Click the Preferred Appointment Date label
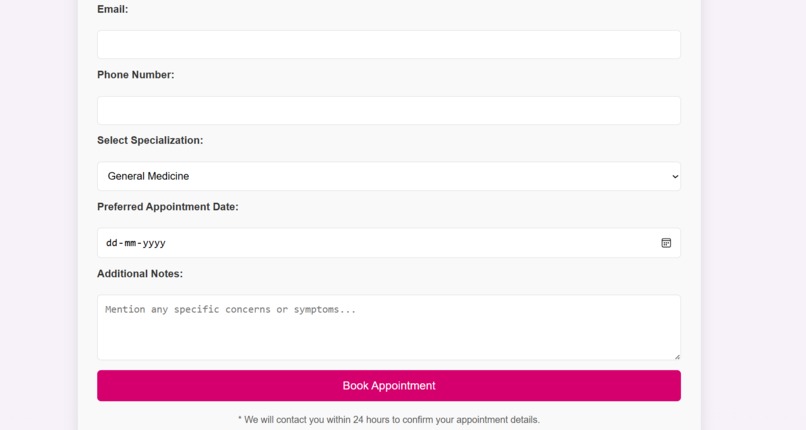 (x=168, y=207)
